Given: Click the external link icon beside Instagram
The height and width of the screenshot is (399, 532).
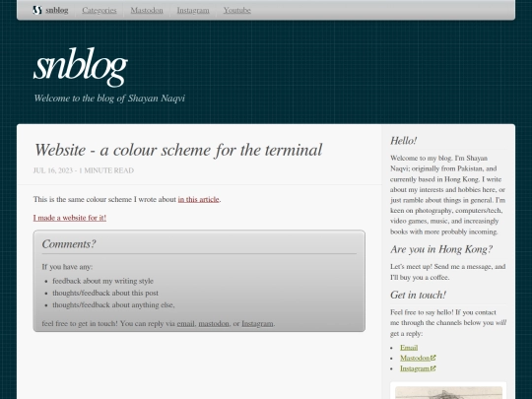Looking at the screenshot, I should click(432, 368).
